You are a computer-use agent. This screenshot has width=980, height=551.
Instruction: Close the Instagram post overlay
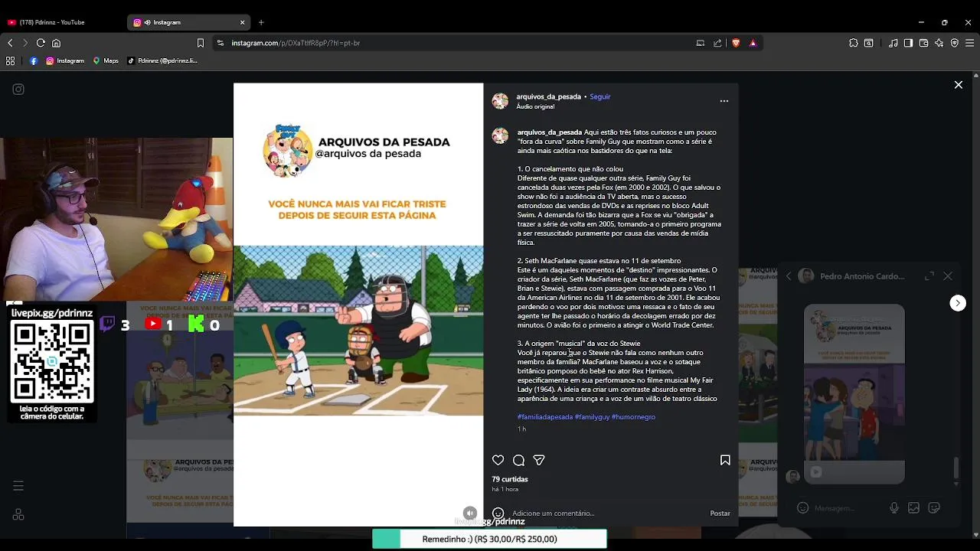click(x=958, y=85)
